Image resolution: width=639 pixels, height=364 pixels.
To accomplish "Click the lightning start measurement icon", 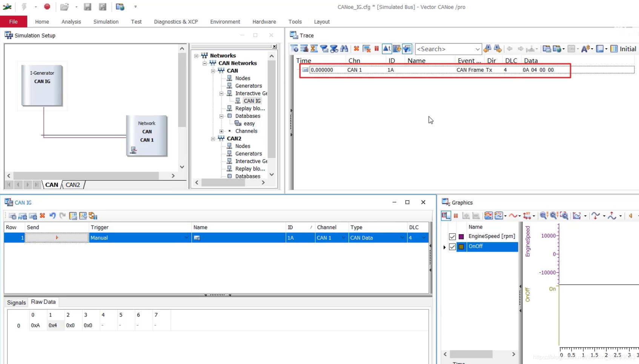I will [24, 6].
